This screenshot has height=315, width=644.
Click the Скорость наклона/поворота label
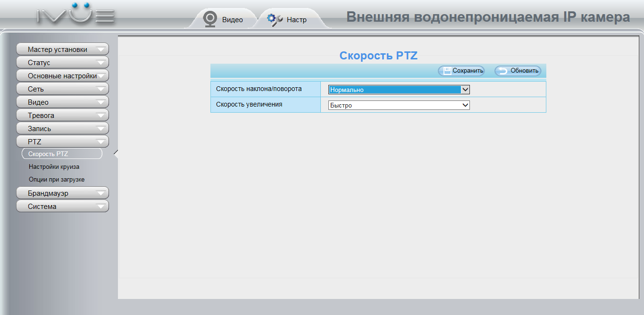tap(259, 89)
